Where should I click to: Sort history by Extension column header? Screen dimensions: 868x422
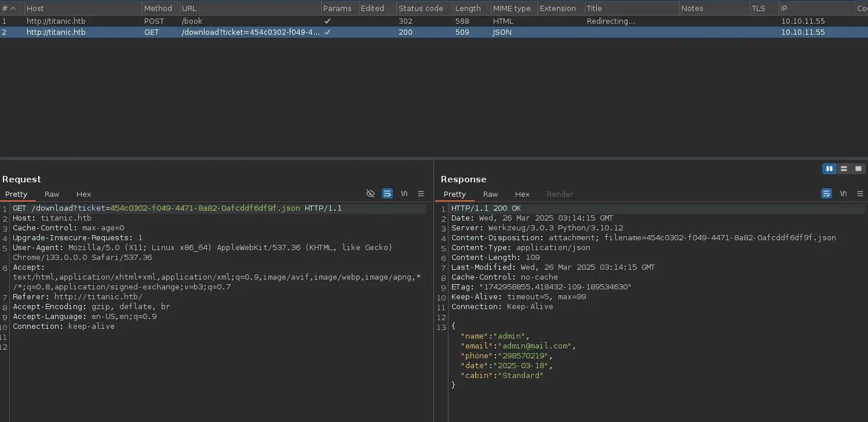point(560,8)
